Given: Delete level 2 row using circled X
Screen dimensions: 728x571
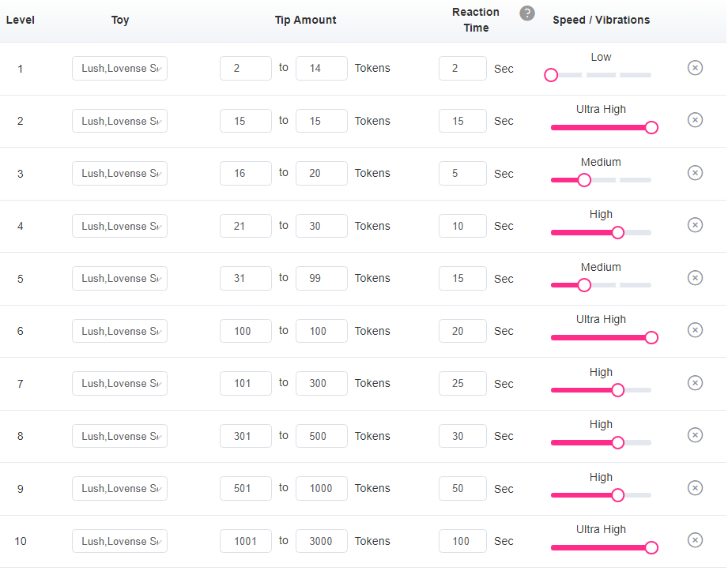Looking at the screenshot, I should pos(695,120).
